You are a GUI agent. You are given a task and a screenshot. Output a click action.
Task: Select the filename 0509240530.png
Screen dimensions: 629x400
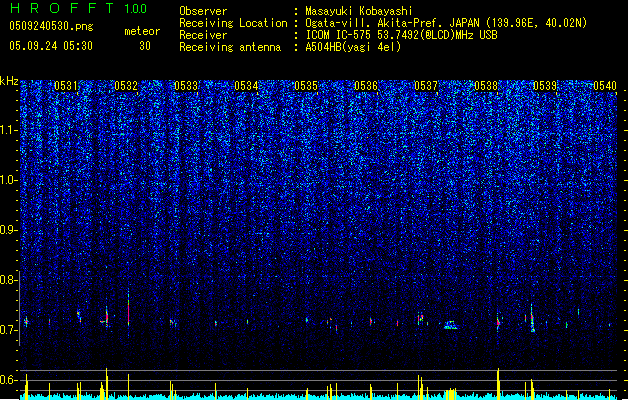(x=51, y=26)
